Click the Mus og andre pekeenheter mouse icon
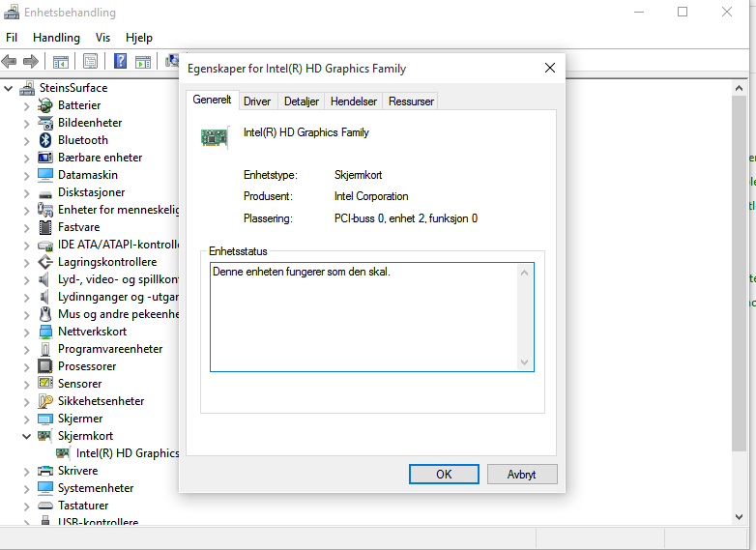 click(45, 314)
